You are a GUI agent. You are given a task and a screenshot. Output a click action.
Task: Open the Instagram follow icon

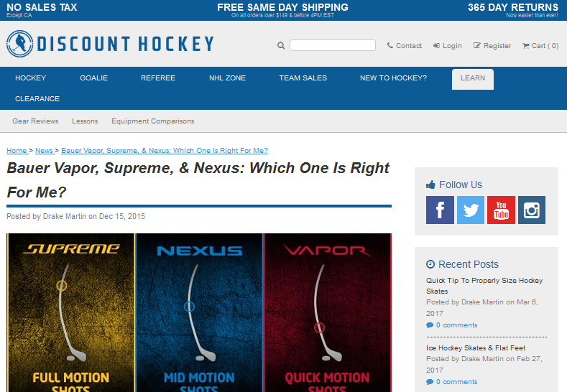tap(532, 210)
